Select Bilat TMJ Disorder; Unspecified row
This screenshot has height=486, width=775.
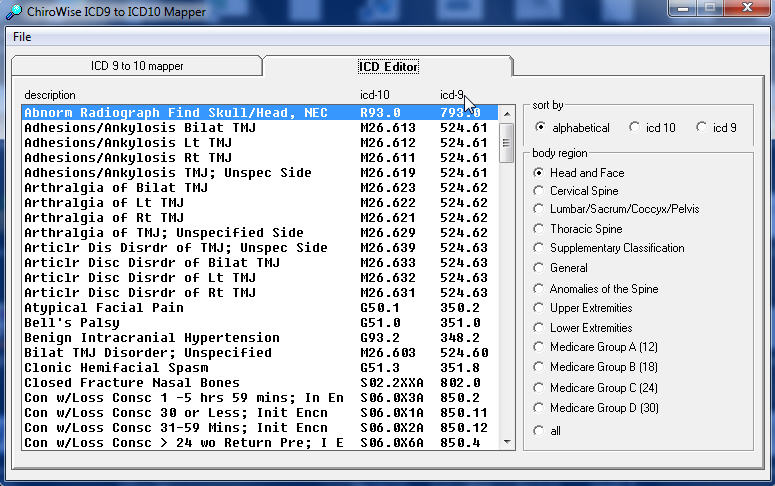(x=260, y=353)
